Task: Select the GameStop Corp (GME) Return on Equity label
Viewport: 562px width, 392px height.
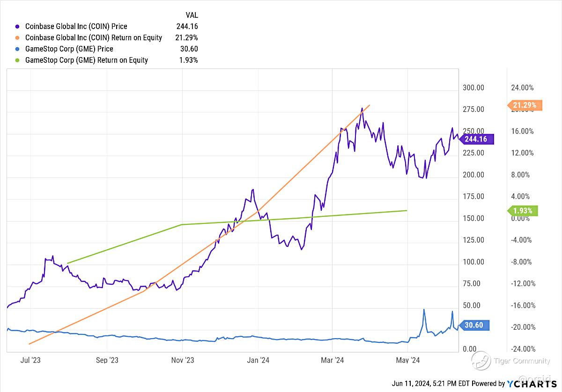Action: pos(86,60)
